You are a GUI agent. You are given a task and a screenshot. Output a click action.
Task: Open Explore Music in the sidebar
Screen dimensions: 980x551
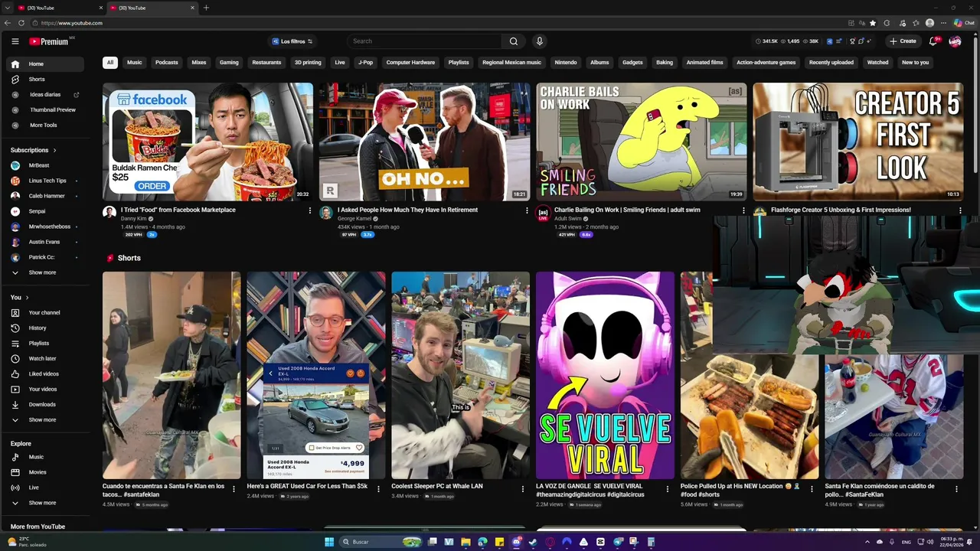46,457
